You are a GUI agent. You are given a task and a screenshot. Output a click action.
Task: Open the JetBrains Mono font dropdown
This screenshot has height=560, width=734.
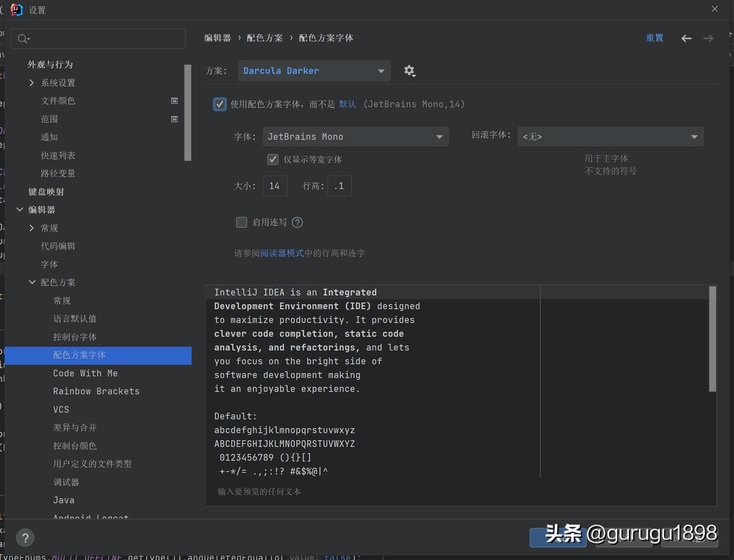point(356,136)
